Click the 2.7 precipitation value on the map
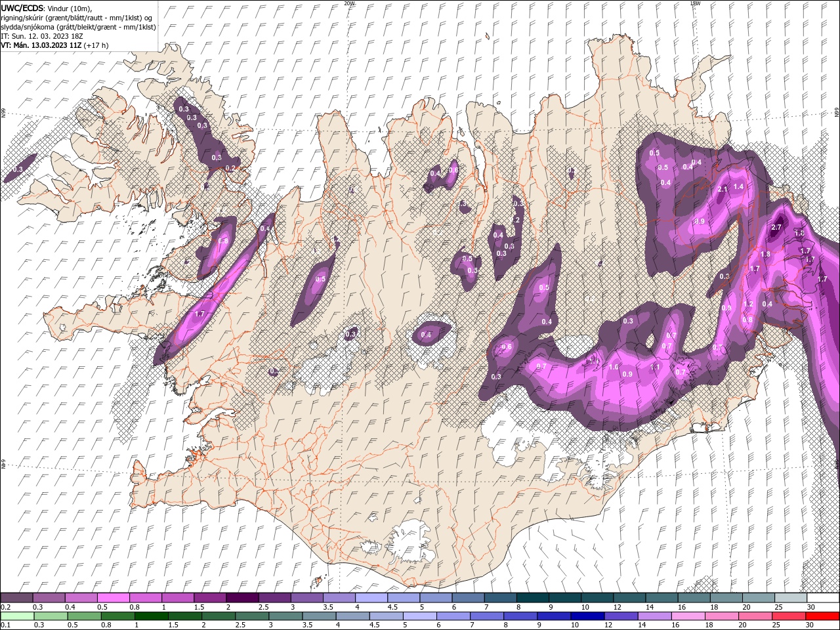840x630 pixels. point(776,227)
